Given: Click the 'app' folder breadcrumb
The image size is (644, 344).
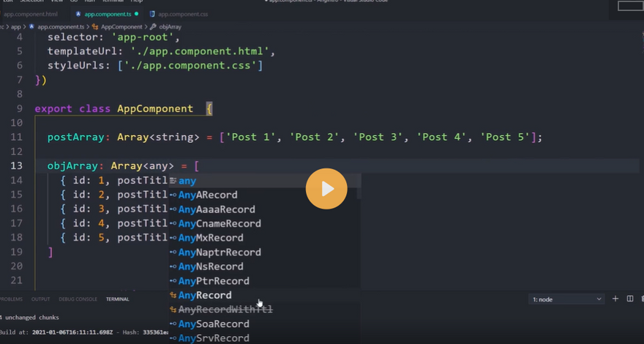Looking at the screenshot, I should pos(16,26).
